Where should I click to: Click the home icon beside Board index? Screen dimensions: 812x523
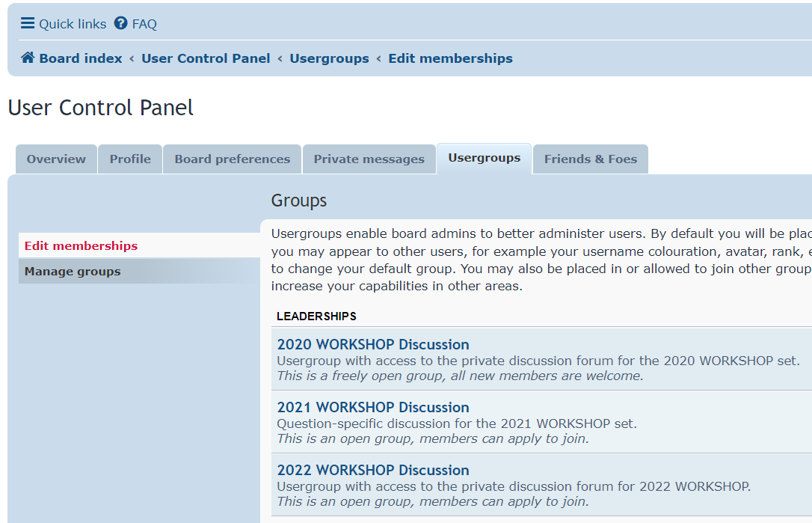pyautogui.click(x=28, y=58)
